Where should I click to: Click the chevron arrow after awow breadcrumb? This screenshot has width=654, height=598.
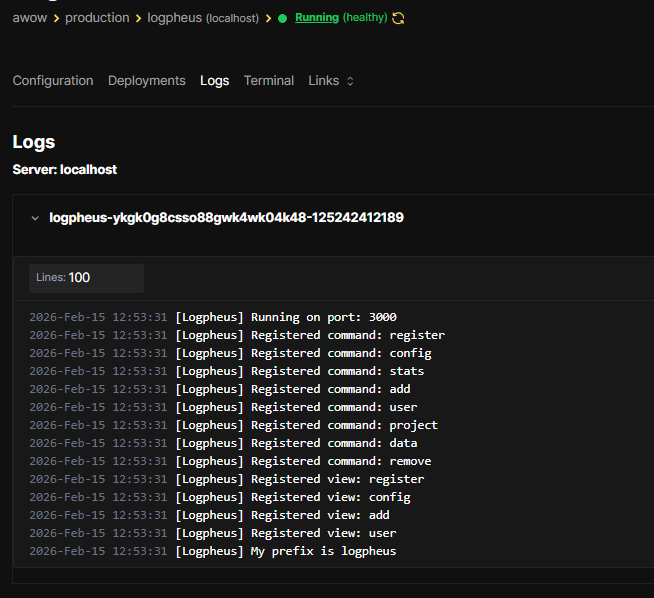coord(56,18)
